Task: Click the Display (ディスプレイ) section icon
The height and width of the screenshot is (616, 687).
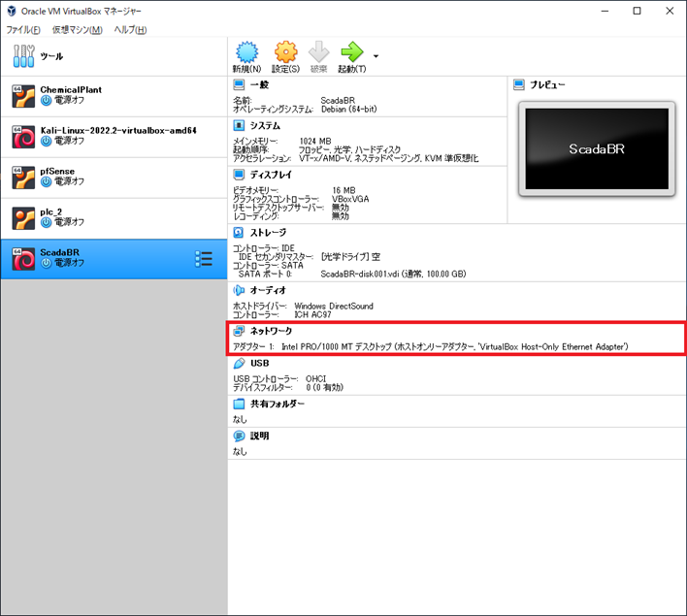Action: [x=239, y=175]
